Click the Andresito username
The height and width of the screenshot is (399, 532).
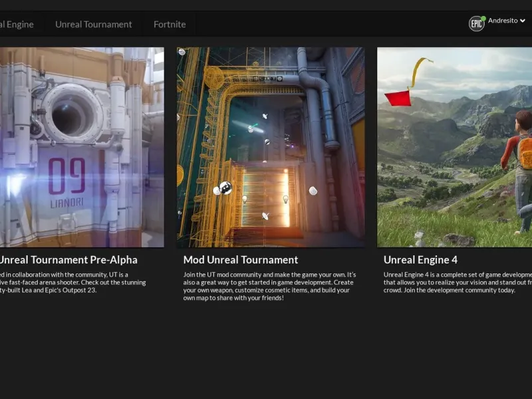tap(503, 21)
